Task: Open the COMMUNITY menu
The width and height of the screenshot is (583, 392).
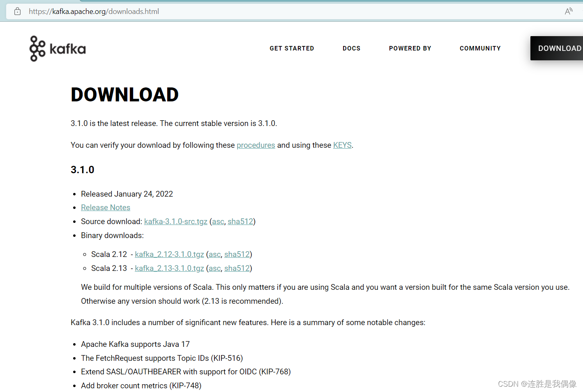Action: [480, 48]
